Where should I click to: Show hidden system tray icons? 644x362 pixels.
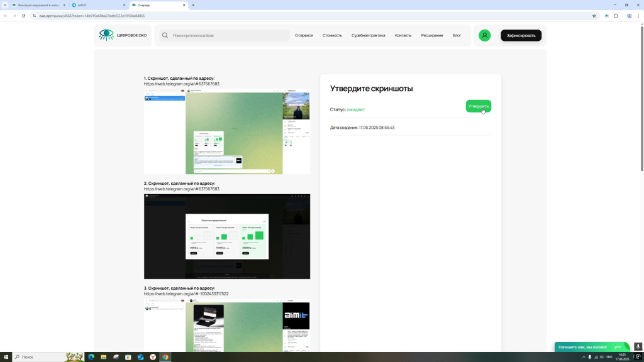583,357
